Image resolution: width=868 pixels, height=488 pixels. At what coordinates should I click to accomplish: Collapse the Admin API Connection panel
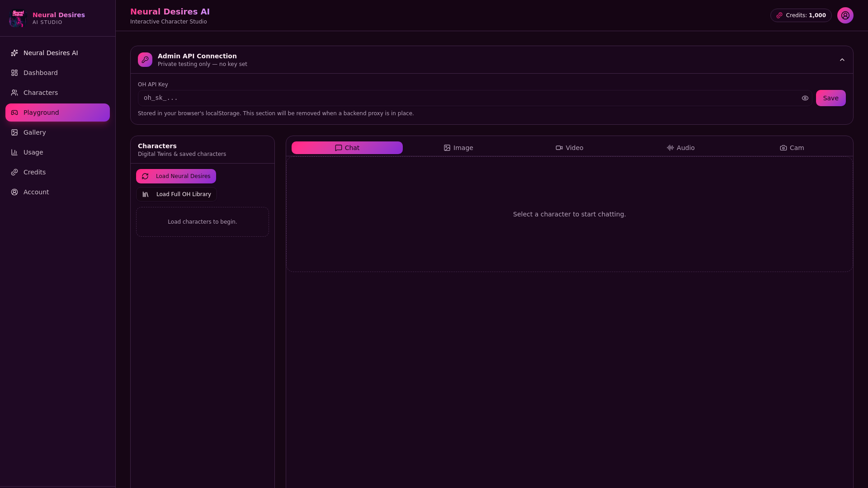[x=842, y=60]
